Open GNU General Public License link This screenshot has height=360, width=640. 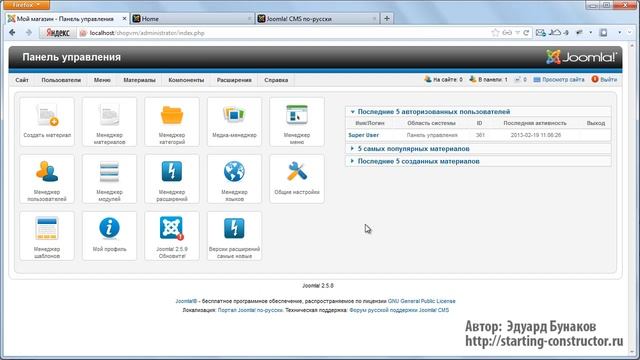tap(422, 301)
